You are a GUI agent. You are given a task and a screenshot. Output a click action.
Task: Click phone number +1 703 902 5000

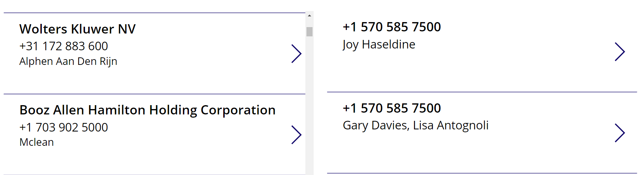(x=64, y=127)
